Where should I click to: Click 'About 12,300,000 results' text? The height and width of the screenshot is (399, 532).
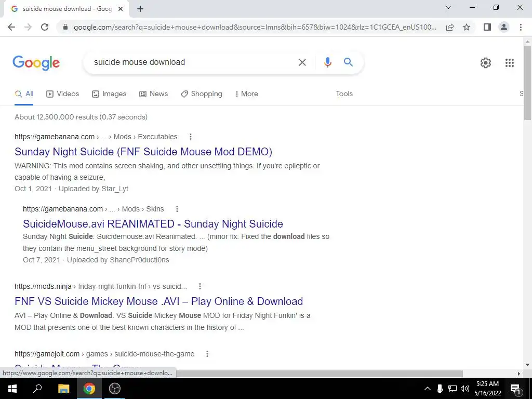pos(56,117)
